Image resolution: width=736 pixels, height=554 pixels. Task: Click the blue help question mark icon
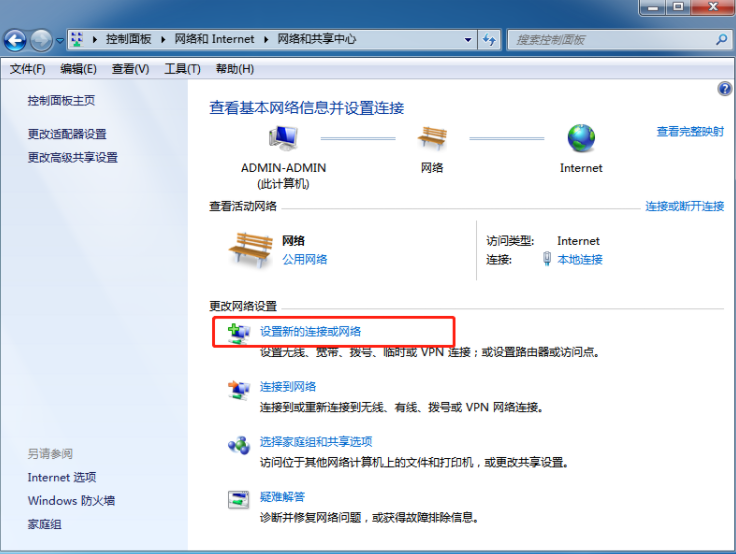tap(725, 89)
